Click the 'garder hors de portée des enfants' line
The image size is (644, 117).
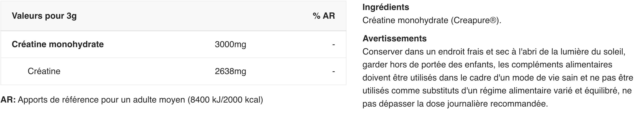[487, 65]
